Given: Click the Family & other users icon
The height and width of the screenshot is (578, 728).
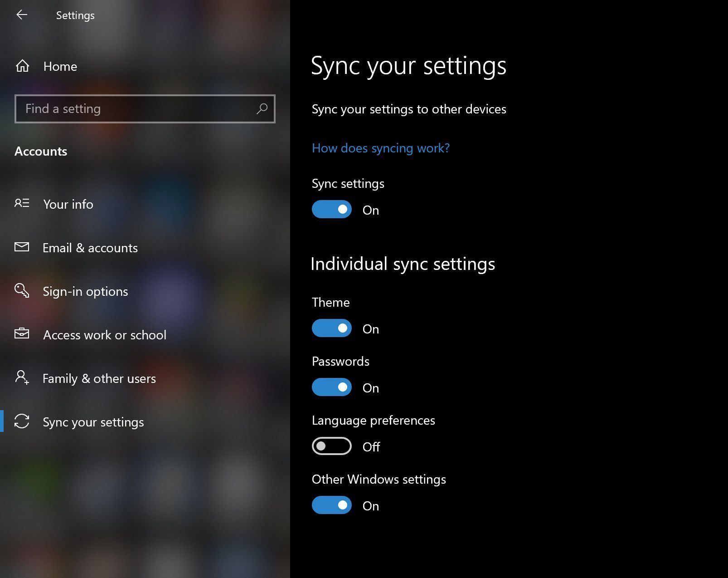Looking at the screenshot, I should point(22,377).
